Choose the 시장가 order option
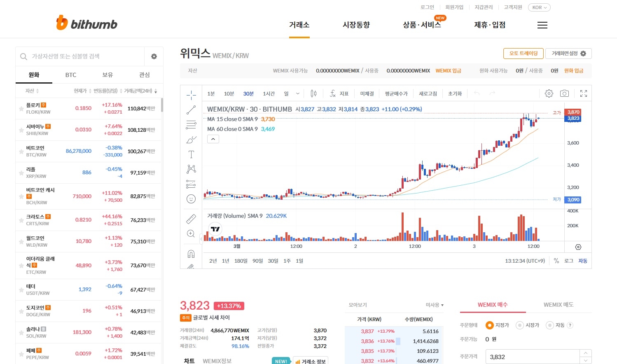Image resolution: width=617 pixels, height=364 pixels. pyautogui.click(x=519, y=325)
